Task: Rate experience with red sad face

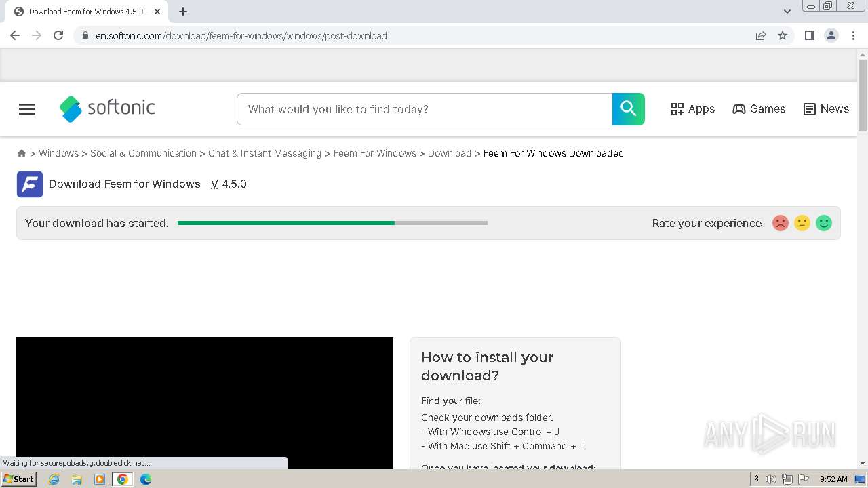Action: (x=781, y=223)
